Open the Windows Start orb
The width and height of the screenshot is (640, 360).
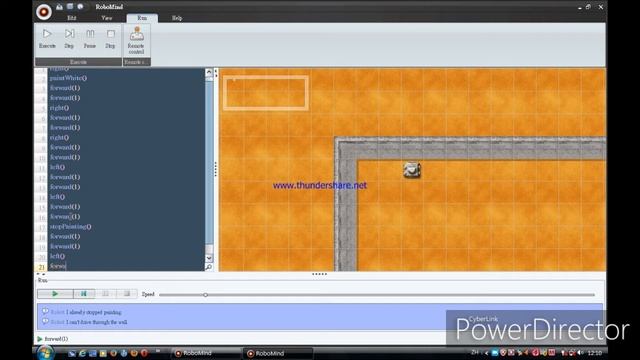(45, 353)
